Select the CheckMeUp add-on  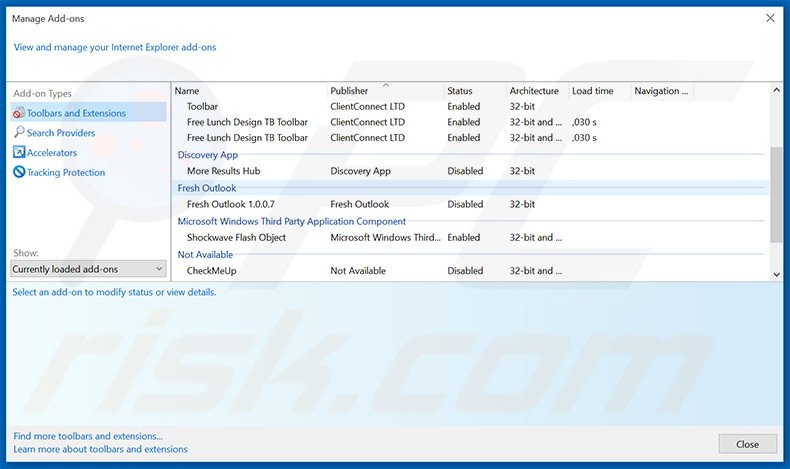point(471,271)
